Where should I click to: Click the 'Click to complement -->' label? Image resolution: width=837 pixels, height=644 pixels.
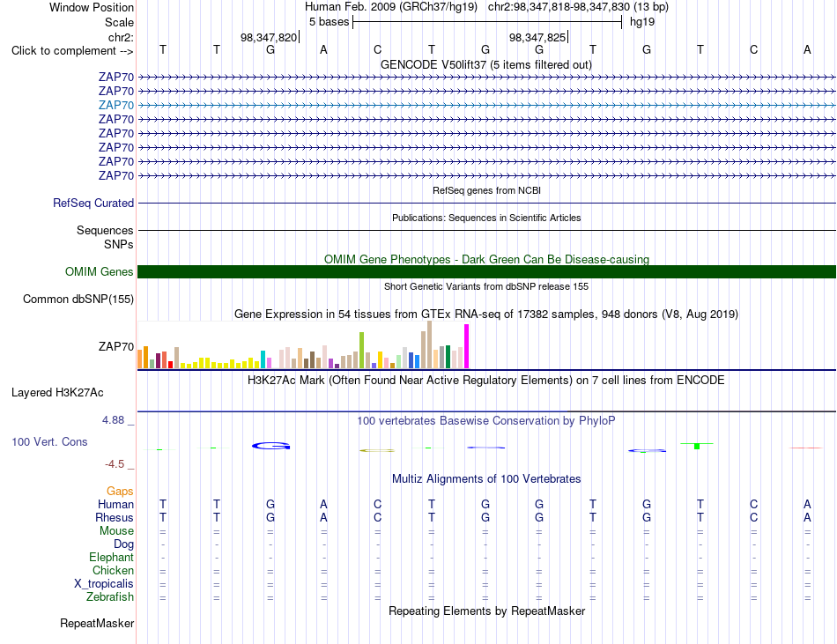click(x=72, y=51)
